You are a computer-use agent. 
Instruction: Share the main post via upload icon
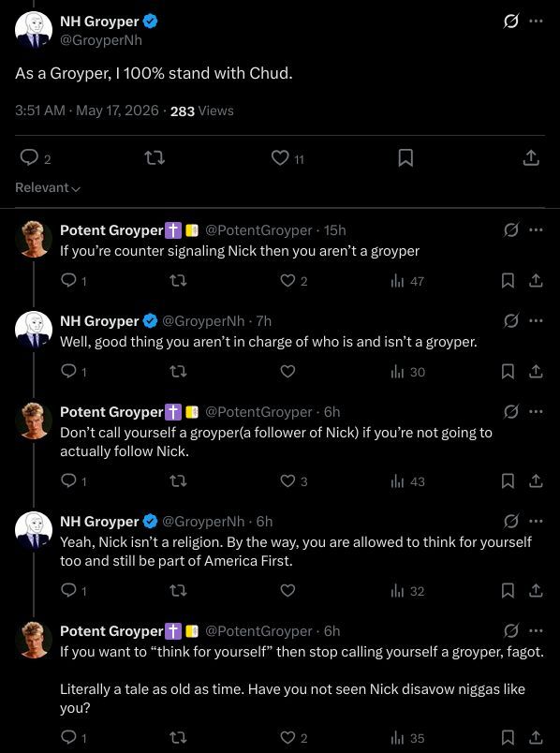[531, 157]
